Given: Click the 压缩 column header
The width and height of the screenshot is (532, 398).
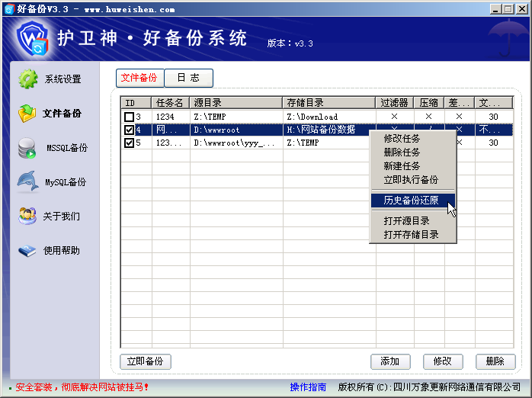Looking at the screenshot, I should (429, 103).
